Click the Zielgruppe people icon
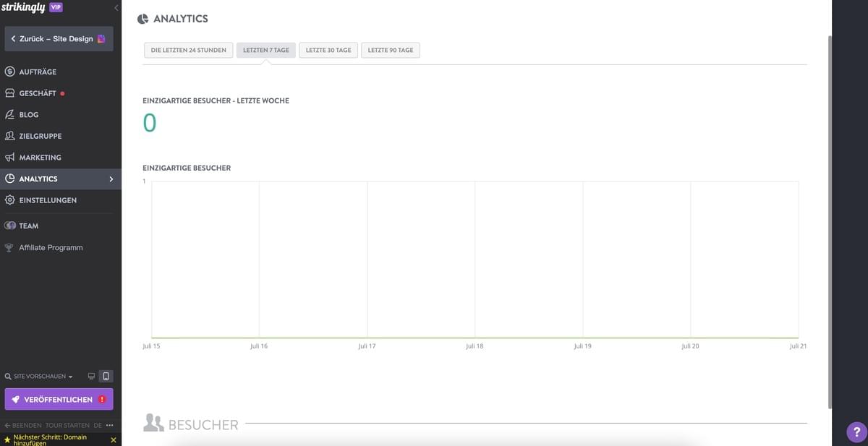Screen dimensions: 868x446 (9, 136)
